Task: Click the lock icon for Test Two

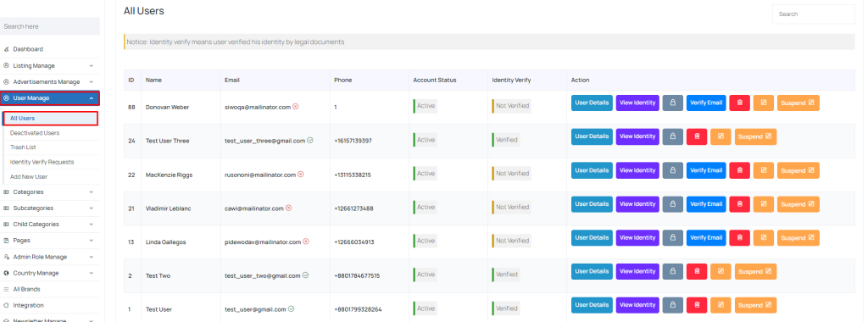Action: tap(672, 272)
